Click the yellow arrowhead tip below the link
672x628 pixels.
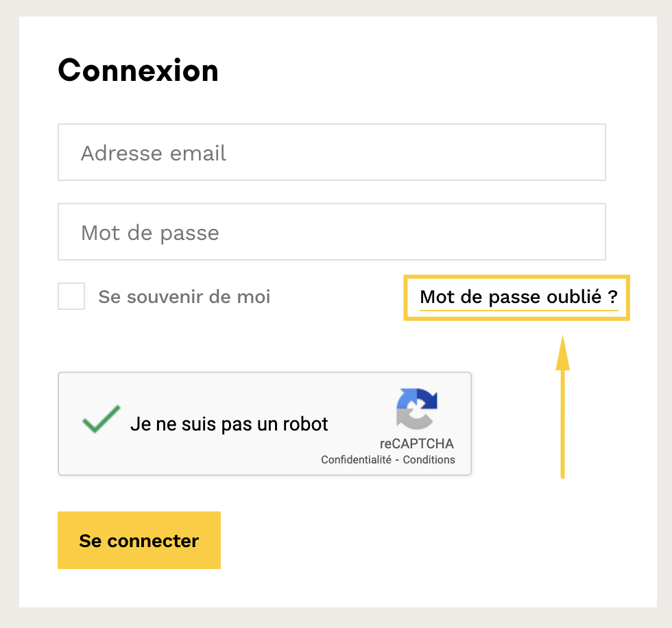562,343
